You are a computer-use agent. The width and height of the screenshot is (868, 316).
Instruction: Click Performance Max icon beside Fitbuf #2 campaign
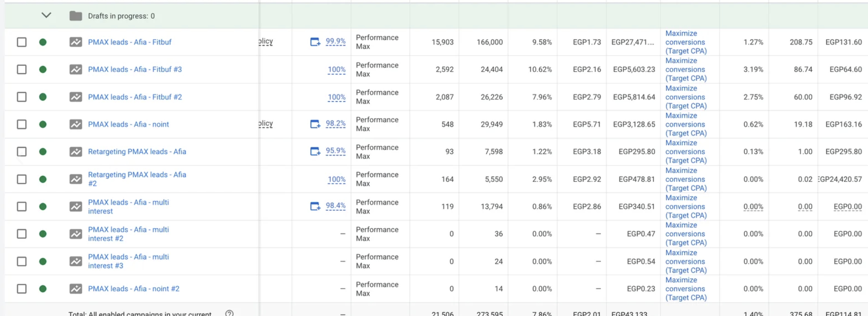[75, 97]
